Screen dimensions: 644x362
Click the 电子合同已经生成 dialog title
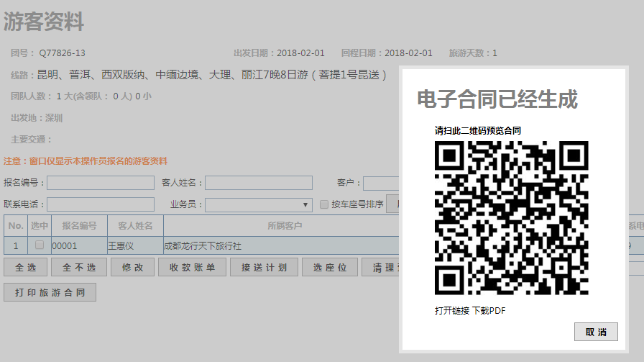pos(497,99)
